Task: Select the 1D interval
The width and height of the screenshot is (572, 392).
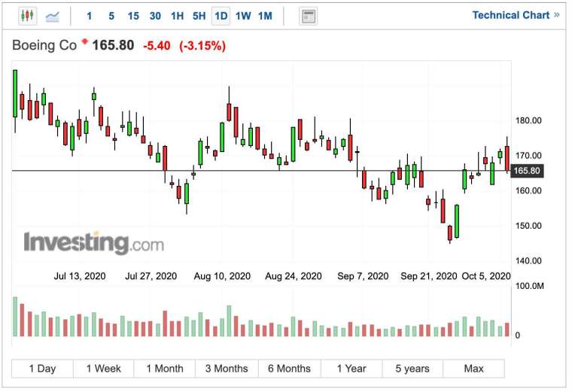Action: (221, 16)
